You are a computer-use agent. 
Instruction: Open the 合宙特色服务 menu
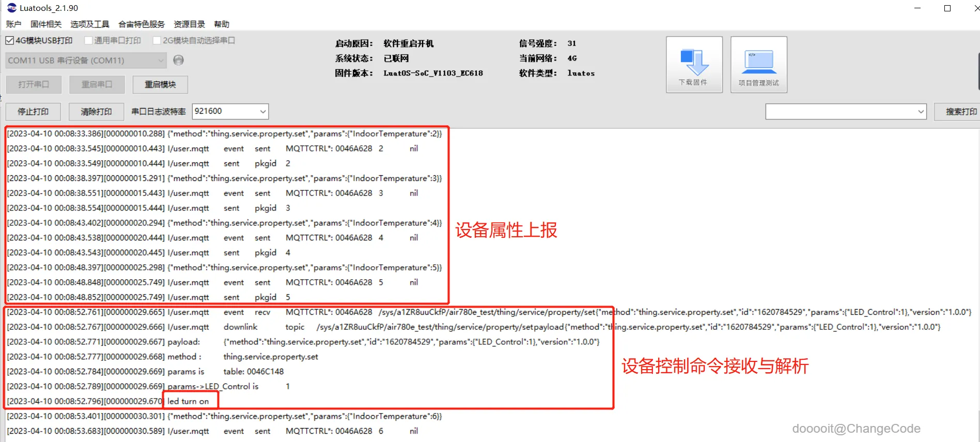[142, 24]
